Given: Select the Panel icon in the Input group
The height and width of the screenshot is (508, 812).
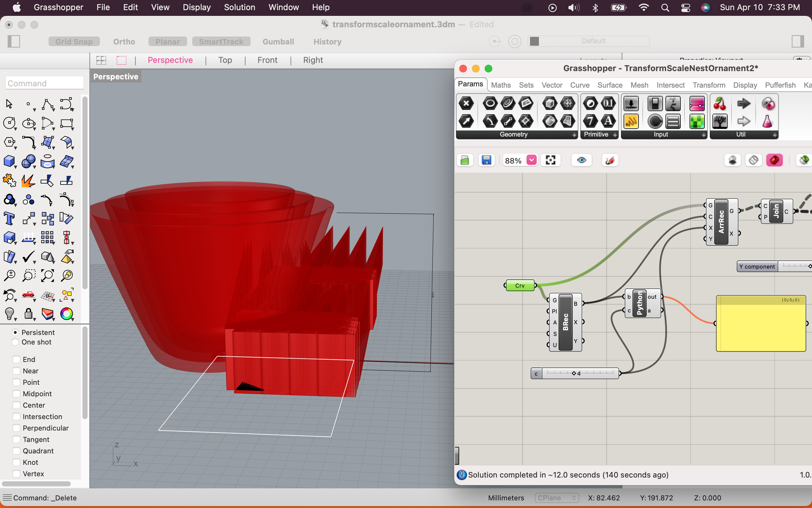Looking at the screenshot, I should (673, 121).
